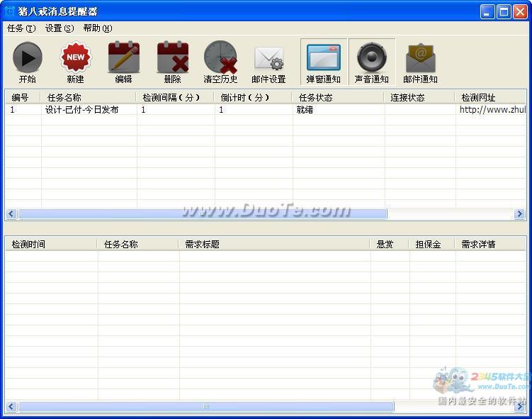
Task: Open 邮件设置 mail settings icon
Action: tap(268, 58)
